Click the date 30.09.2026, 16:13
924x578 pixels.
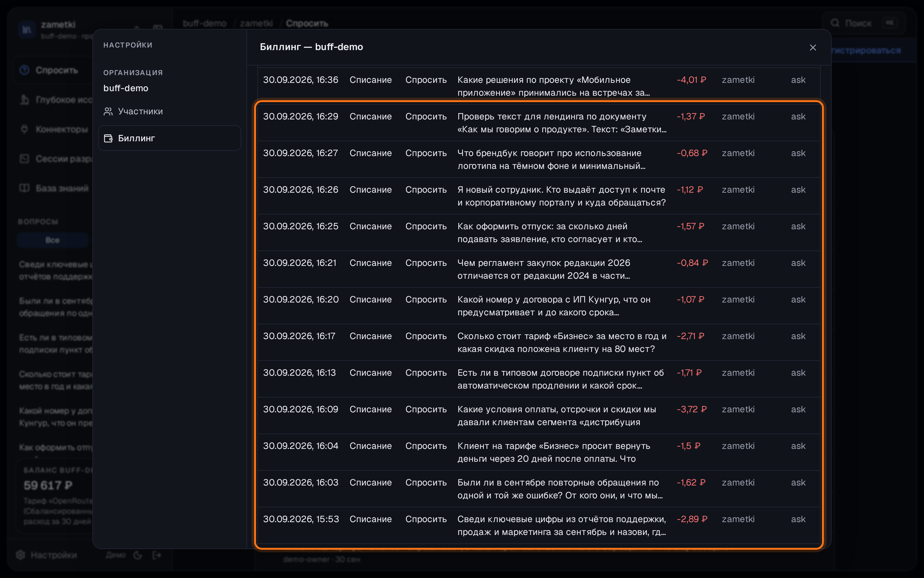click(x=299, y=373)
